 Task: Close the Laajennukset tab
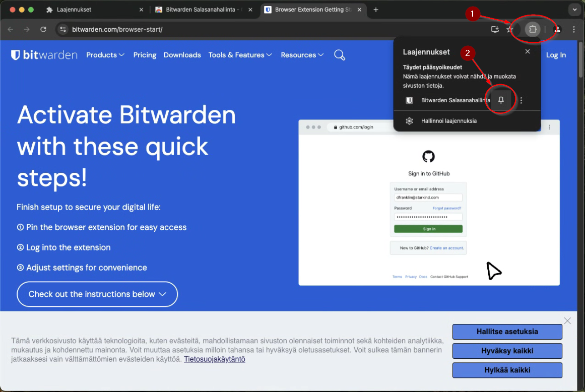tap(141, 10)
